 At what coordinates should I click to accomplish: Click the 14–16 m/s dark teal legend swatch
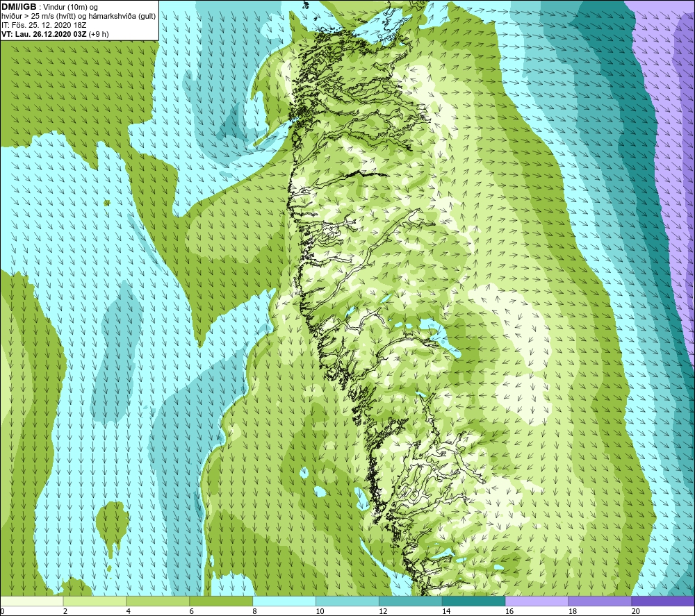point(474,601)
